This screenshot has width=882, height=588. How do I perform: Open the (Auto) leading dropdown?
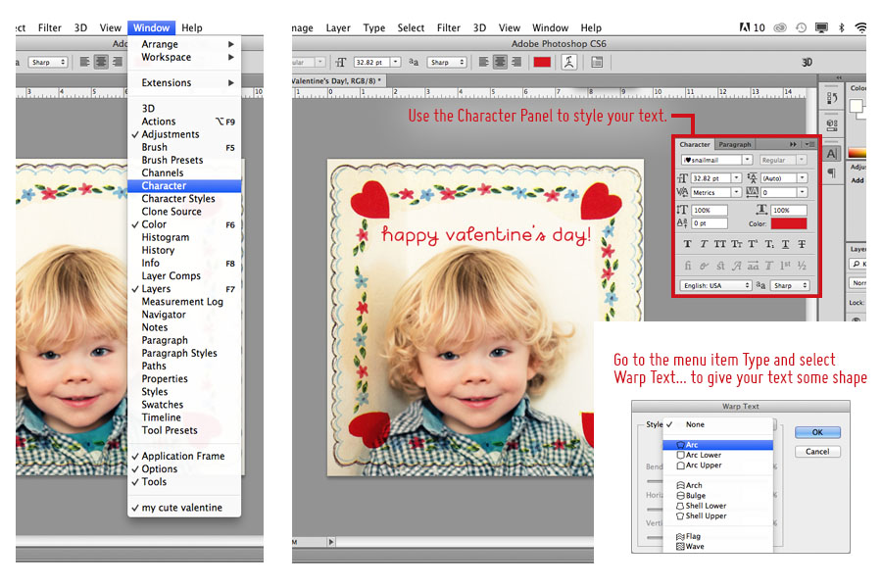point(803,177)
